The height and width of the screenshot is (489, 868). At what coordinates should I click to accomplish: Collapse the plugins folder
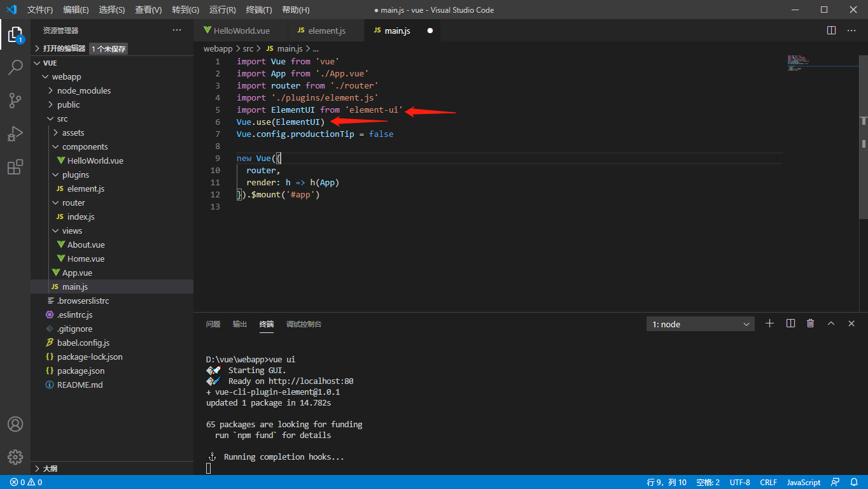tap(112, 174)
